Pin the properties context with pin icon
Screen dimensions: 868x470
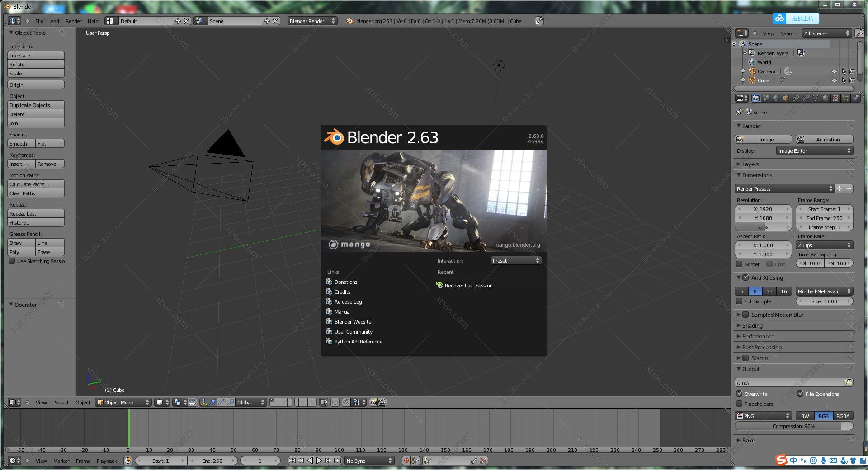739,112
